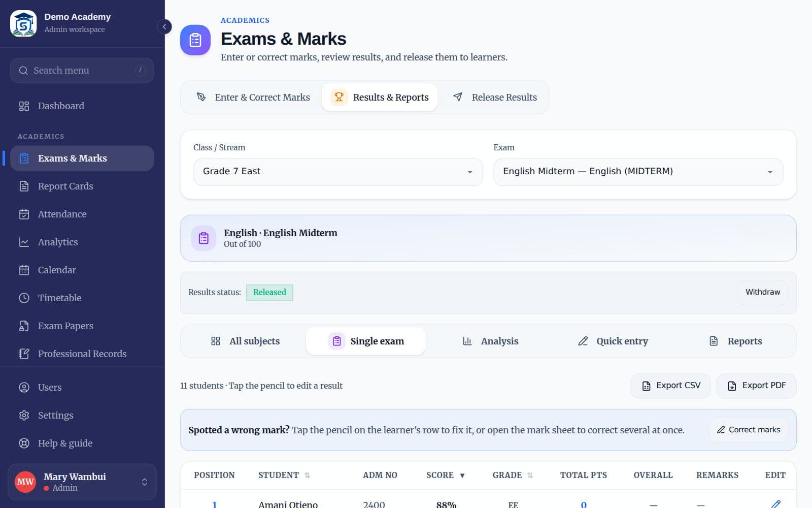The image size is (812, 508).
Task: Click the Withdraw results button
Action: coord(763,293)
